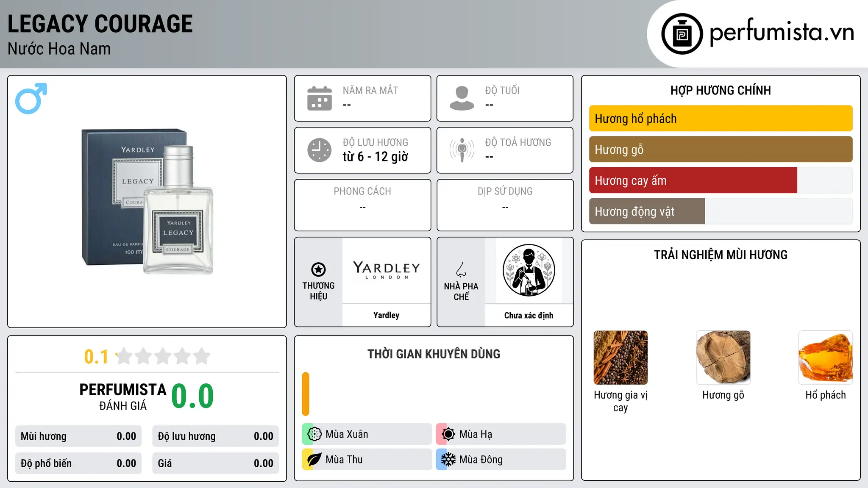
Task: Click the DỊP SỬ DỤNG occasion label
Action: (x=505, y=191)
